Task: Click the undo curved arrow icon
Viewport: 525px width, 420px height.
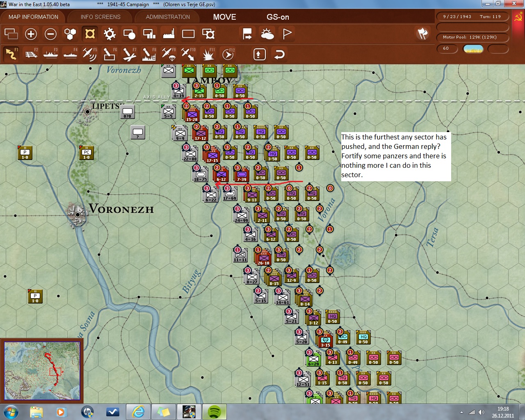Action: pyautogui.click(x=279, y=54)
